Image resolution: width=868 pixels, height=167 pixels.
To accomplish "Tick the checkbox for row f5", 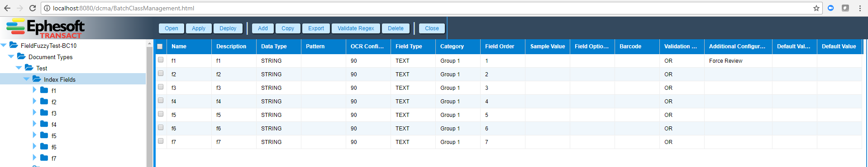I will click(161, 114).
